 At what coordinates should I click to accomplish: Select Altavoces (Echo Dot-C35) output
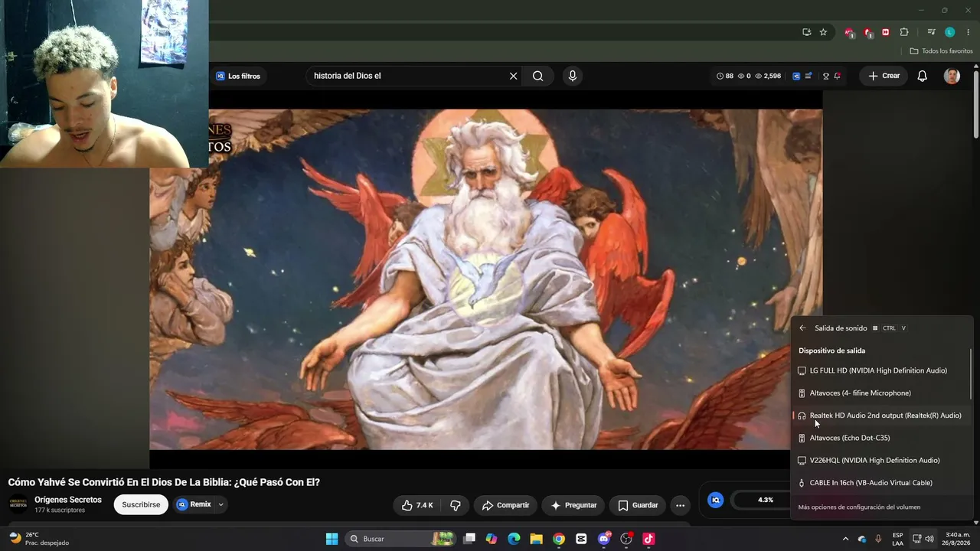pyautogui.click(x=882, y=438)
